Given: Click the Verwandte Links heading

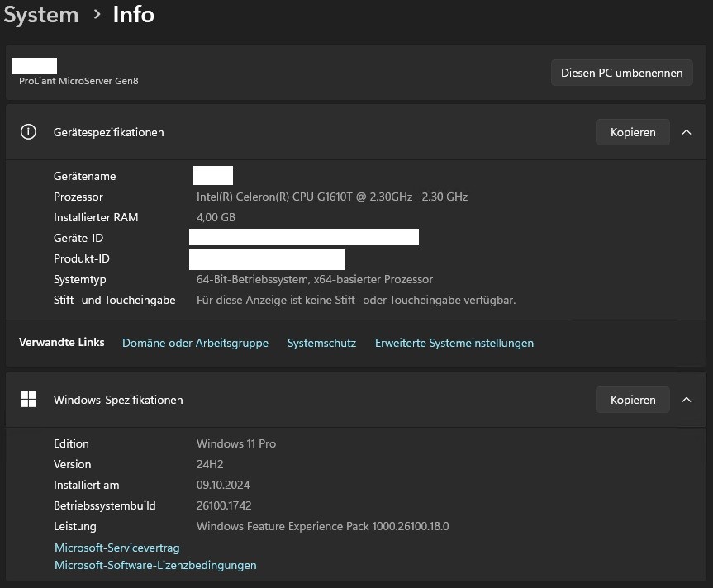Looking at the screenshot, I should point(61,342).
